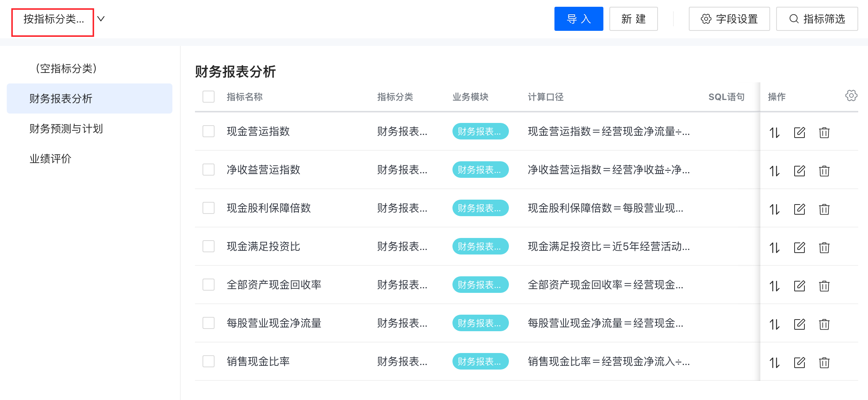Open 字段设置 field settings

(x=729, y=19)
